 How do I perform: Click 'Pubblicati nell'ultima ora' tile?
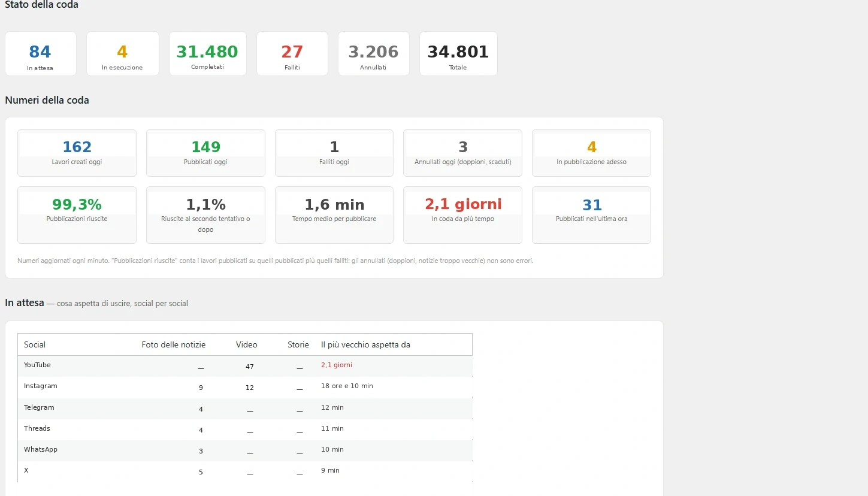click(x=591, y=215)
